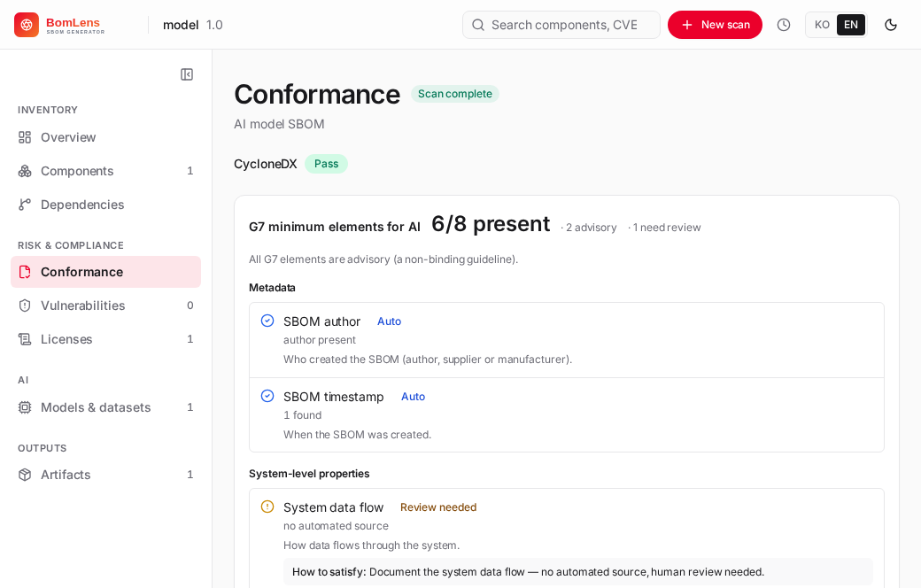Screen dimensions: 921x588
Task: Open the Artifacts page
Action: point(105,475)
